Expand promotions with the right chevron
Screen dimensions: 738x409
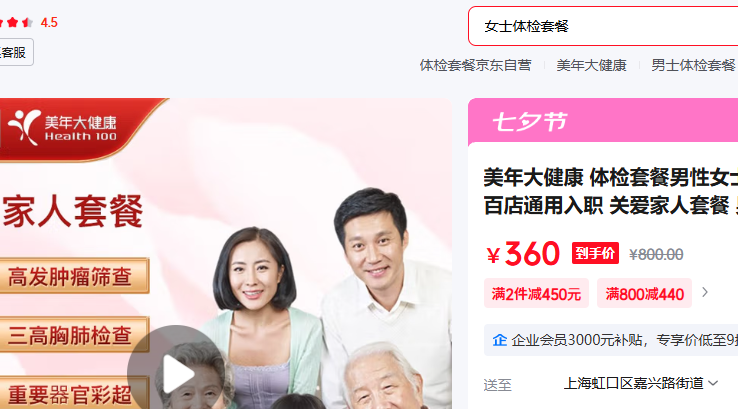[x=705, y=293]
